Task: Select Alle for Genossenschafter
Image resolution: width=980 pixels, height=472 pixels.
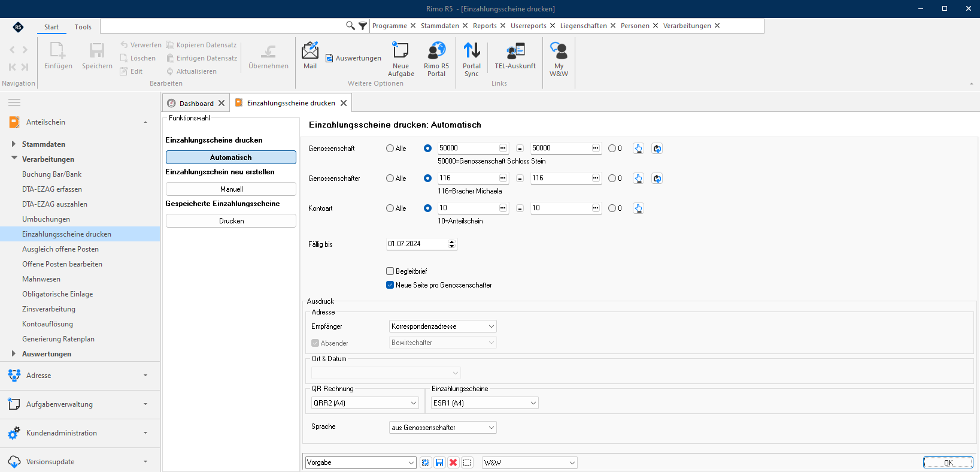Action: [x=390, y=178]
